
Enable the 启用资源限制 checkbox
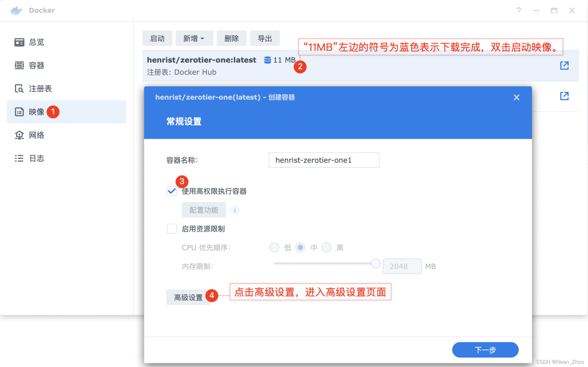[x=171, y=228]
